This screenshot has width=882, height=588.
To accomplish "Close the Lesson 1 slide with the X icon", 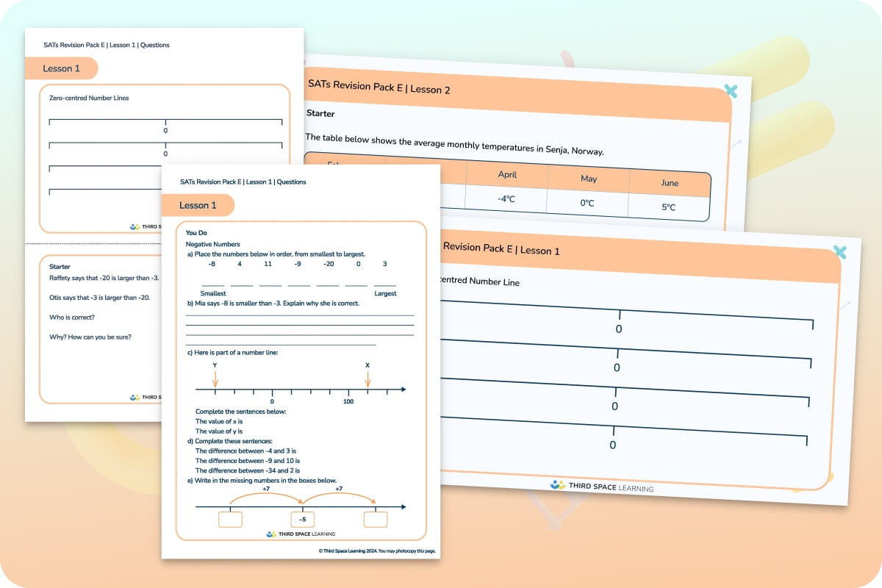I will click(x=840, y=252).
